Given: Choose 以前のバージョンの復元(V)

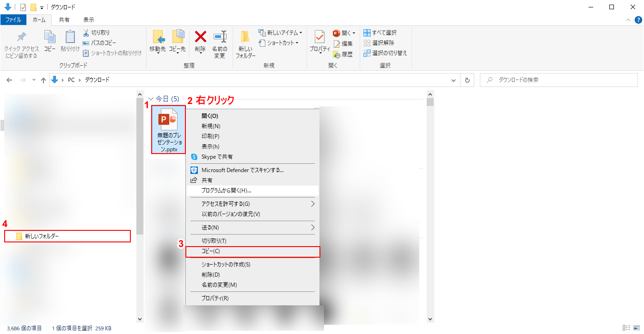Looking at the screenshot, I should (252, 214).
